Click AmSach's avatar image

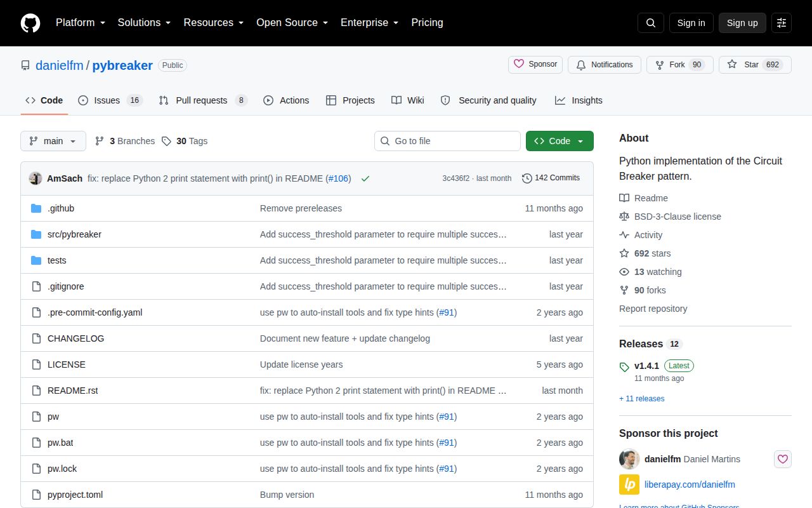coord(36,178)
